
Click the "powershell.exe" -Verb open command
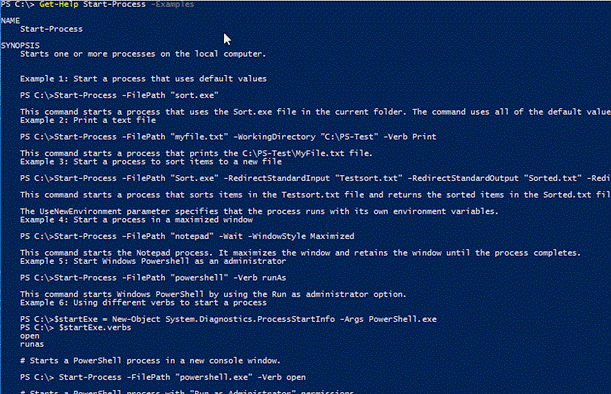240,377
